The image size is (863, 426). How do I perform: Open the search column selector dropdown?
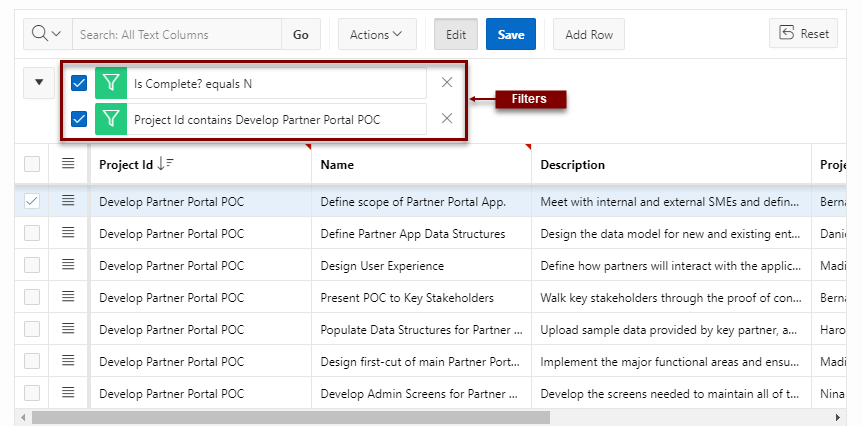[x=47, y=34]
